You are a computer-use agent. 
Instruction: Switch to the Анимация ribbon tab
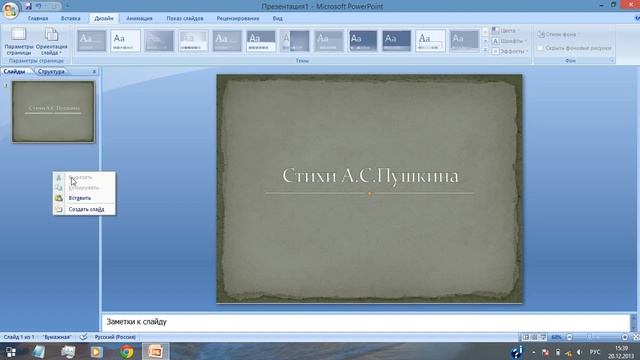(139, 18)
